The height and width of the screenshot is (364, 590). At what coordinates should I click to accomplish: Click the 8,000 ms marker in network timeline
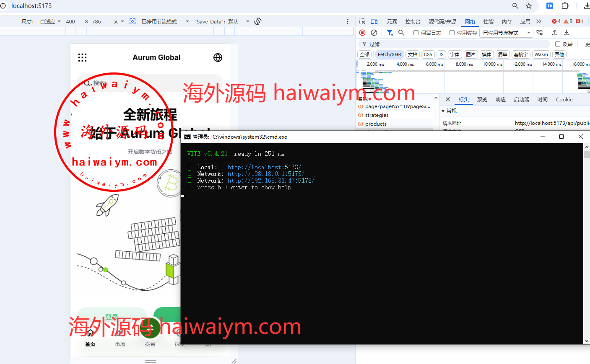464,64
